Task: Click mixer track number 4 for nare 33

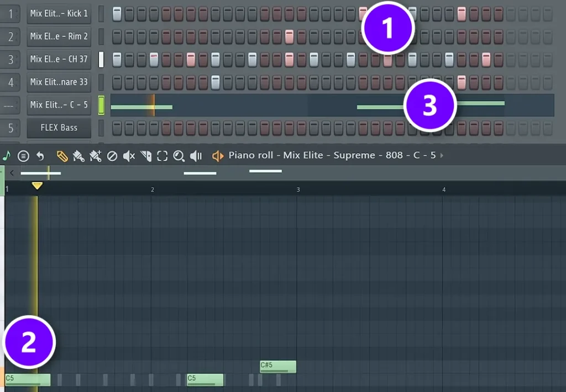Action: coord(10,82)
